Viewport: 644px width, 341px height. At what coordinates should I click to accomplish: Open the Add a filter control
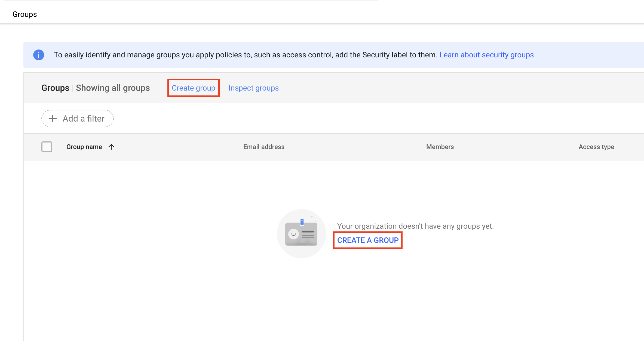pyautogui.click(x=78, y=119)
